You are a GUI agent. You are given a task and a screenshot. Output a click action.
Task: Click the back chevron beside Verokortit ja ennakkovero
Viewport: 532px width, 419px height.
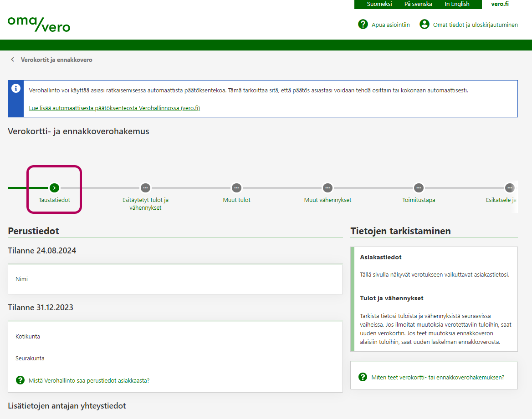coord(12,60)
